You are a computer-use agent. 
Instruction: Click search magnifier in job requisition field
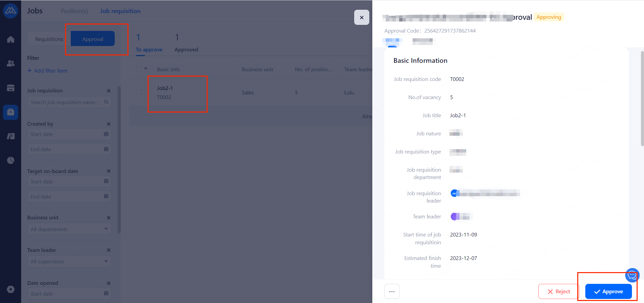(x=106, y=102)
